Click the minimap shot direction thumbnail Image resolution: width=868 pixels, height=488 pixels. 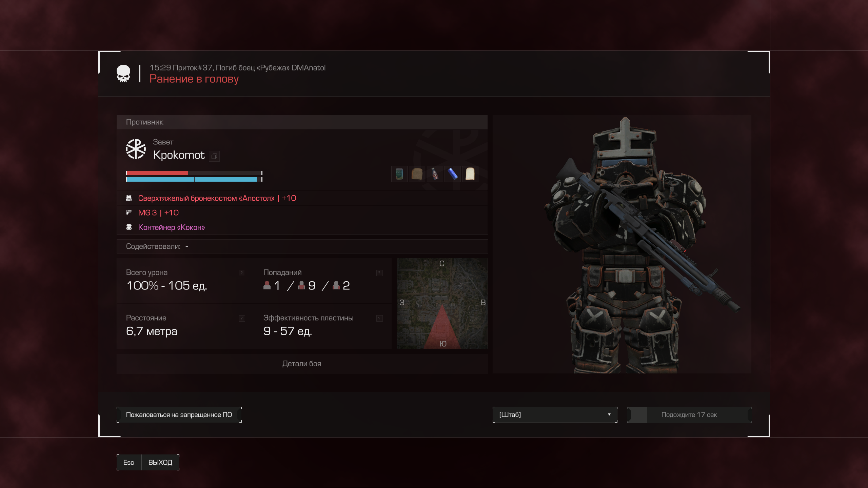[x=442, y=303]
